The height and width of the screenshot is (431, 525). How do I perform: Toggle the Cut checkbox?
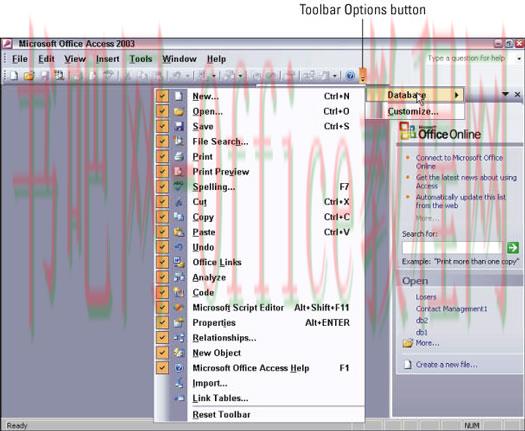[162, 202]
